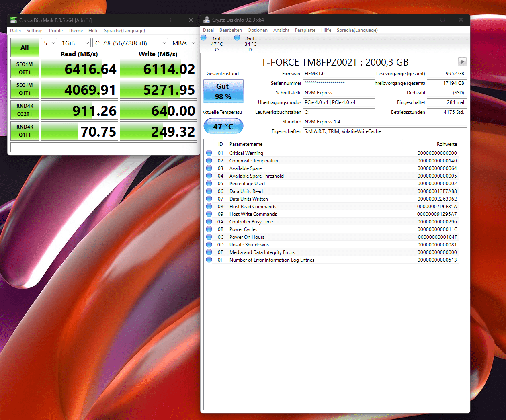Open CrystalDiskMark Settings menu

[x=35, y=31]
